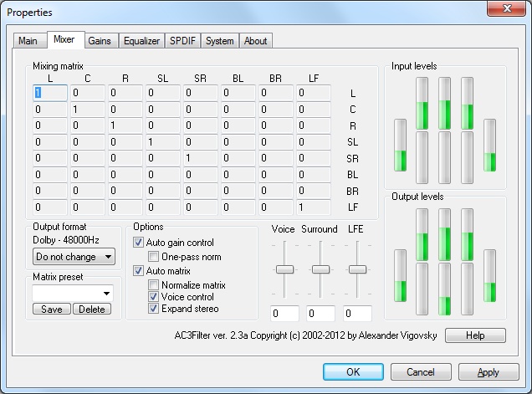532x394 pixels.
Task: Click matrix cell column L, row LF
Action: pos(50,207)
